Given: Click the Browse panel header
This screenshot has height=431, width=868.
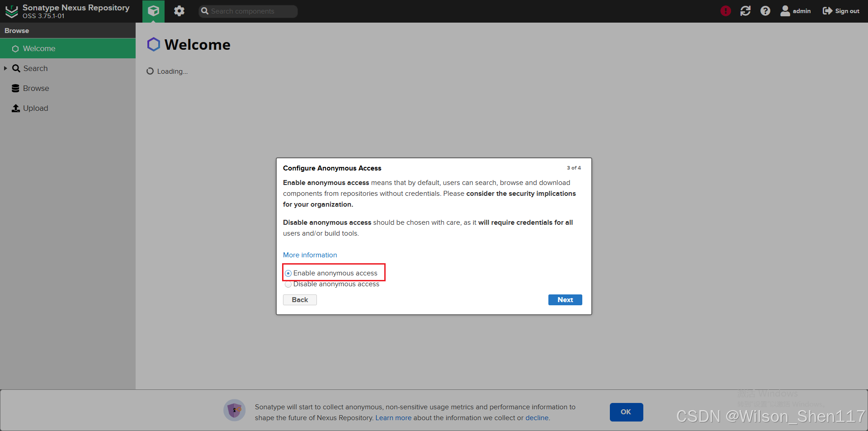Looking at the screenshot, I should (x=68, y=30).
